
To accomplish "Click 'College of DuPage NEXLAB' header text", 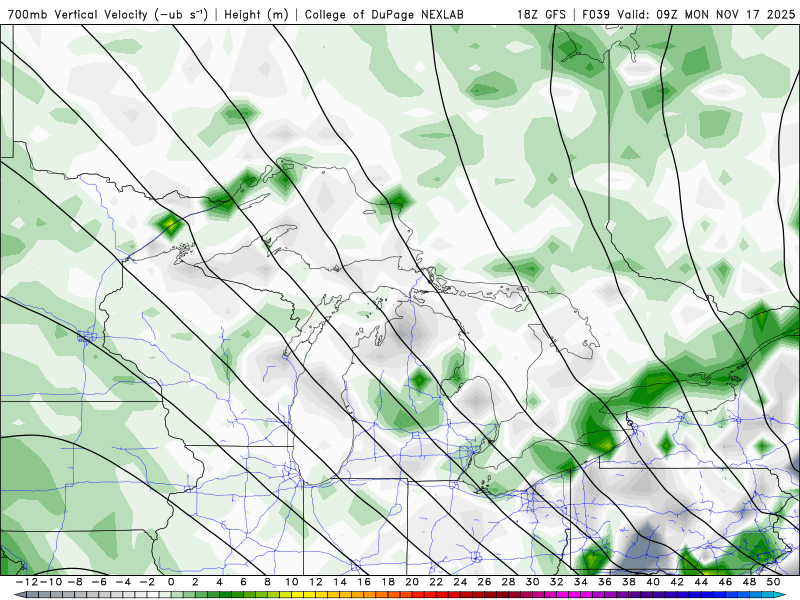I will (x=384, y=14).
